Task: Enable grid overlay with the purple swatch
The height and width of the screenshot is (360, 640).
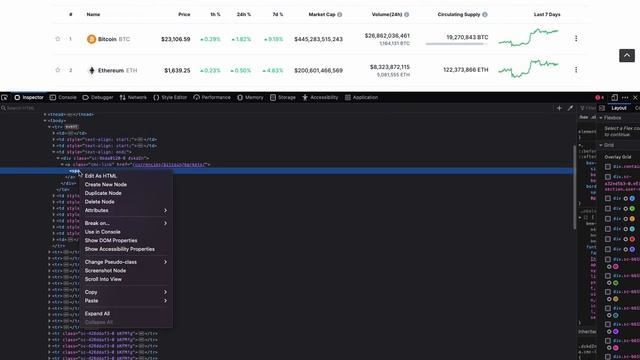Action: click(x=608, y=249)
